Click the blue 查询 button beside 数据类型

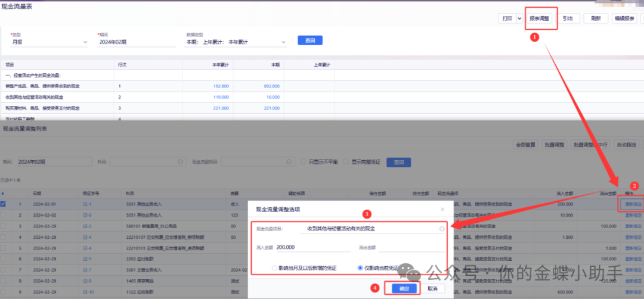click(309, 41)
